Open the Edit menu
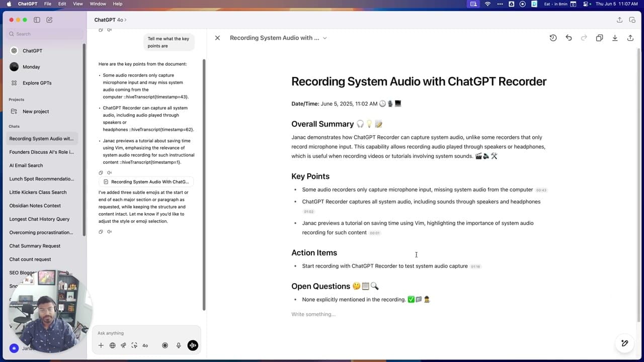This screenshot has height=362, width=644. [62, 4]
